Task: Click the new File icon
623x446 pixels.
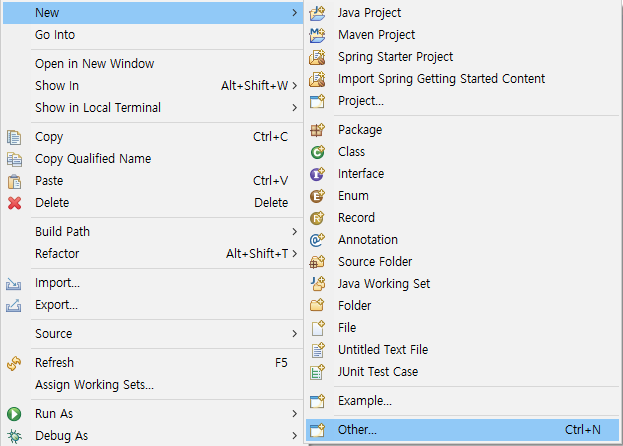Action: pyautogui.click(x=317, y=328)
